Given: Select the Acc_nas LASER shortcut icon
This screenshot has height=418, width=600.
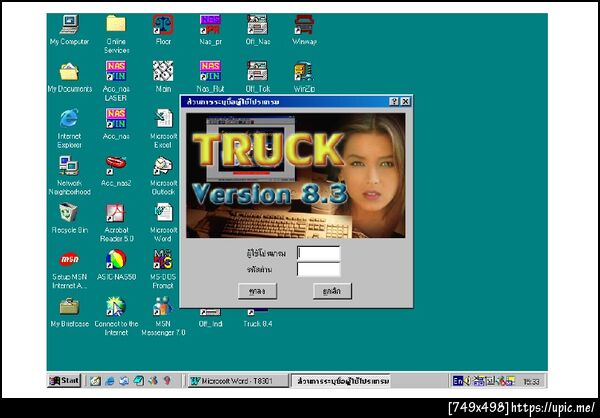Looking at the screenshot, I should coord(116,71).
